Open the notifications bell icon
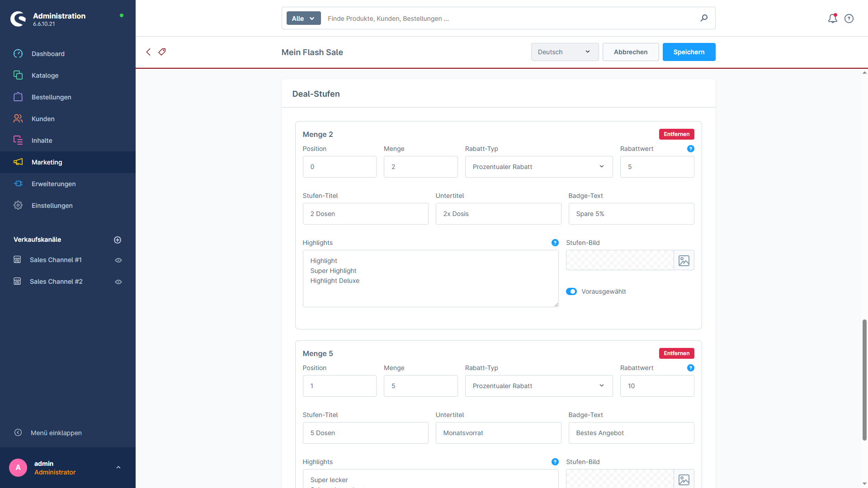Screen dimensions: 868x488 tap(832, 19)
